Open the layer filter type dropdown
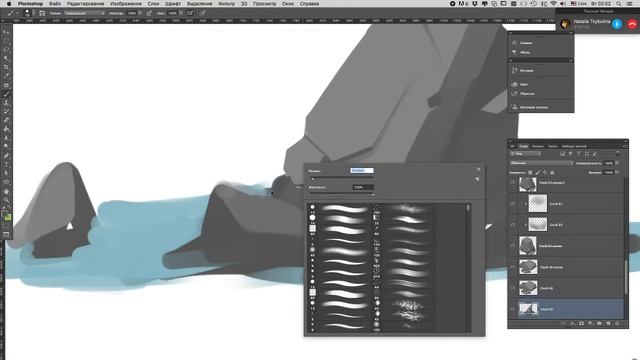This screenshot has width=640, height=360. pos(526,154)
